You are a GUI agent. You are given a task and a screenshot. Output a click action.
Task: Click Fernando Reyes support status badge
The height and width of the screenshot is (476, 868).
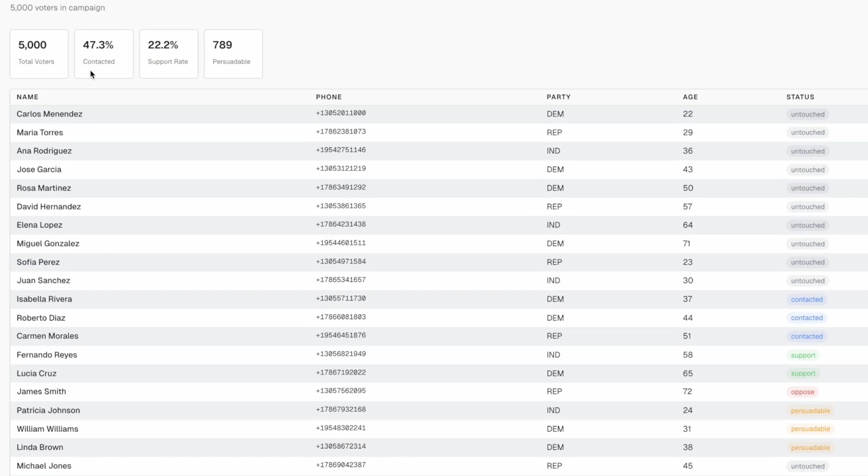coord(803,355)
